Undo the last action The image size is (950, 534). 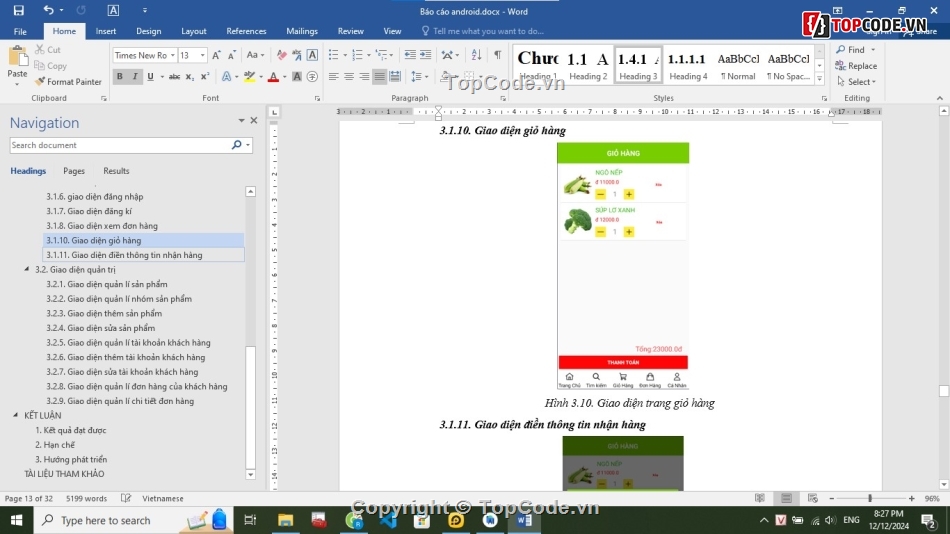tap(48, 10)
